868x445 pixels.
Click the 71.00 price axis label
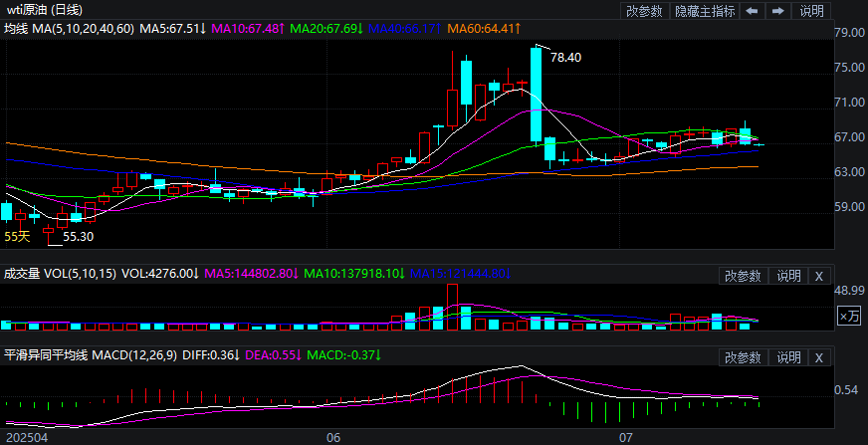click(x=849, y=103)
